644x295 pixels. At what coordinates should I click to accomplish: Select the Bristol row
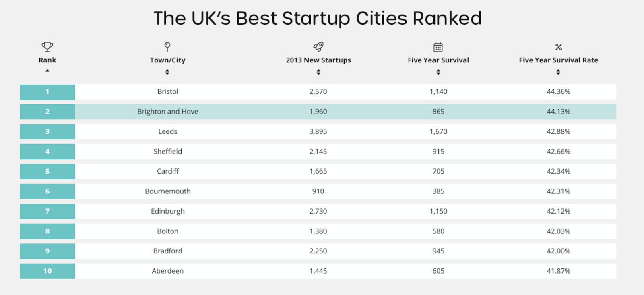click(167, 92)
